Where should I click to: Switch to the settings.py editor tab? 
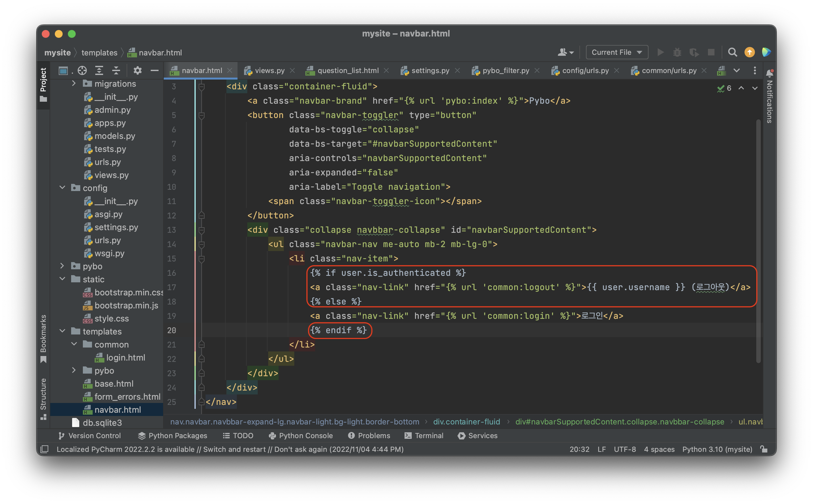click(x=430, y=70)
